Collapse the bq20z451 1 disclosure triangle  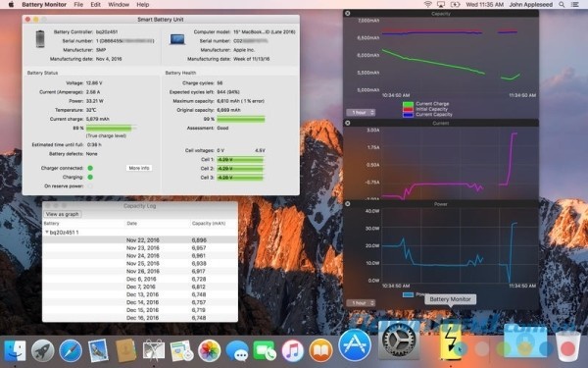click(47, 232)
